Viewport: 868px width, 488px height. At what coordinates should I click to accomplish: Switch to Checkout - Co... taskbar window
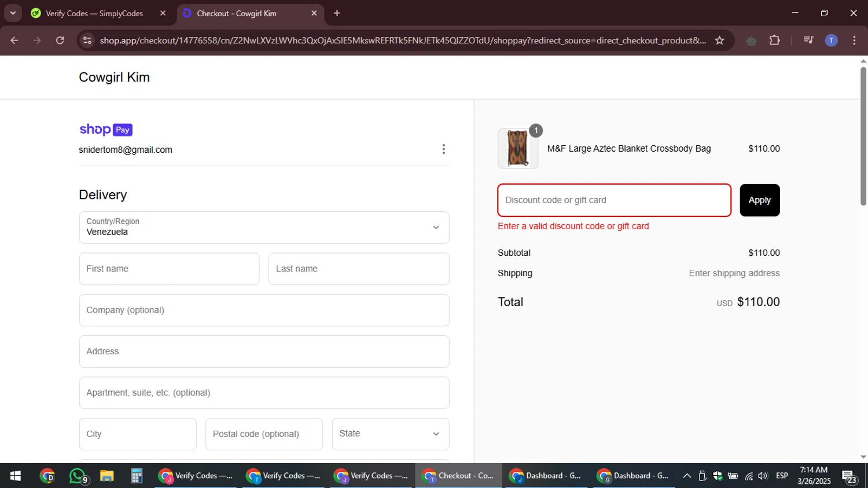459,476
